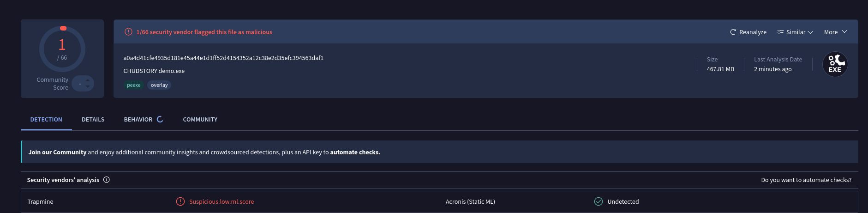Click the 1/66 detection score gauge
The height and width of the screenshot is (213, 868).
pyautogui.click(x=62, y=49)
